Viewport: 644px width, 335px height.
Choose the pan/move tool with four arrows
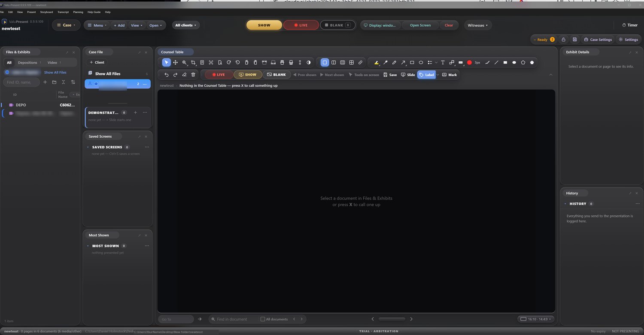tap(176, 63)
